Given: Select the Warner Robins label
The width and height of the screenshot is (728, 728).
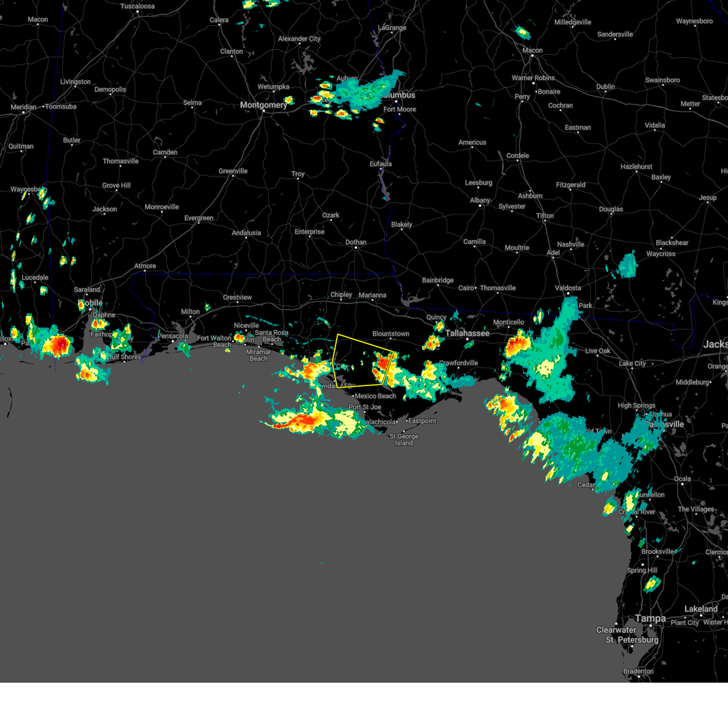Looking at the screenshot, I should coord(533,78).
